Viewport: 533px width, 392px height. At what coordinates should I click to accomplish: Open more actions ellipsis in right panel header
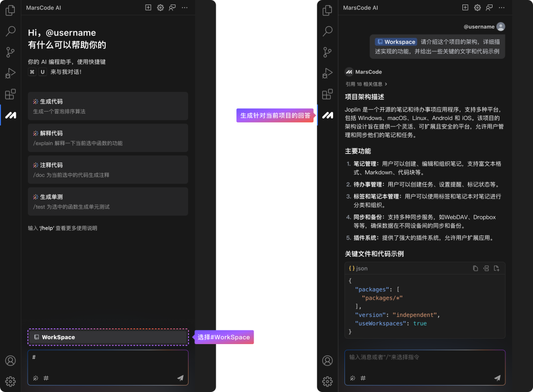tap(502, 7)
